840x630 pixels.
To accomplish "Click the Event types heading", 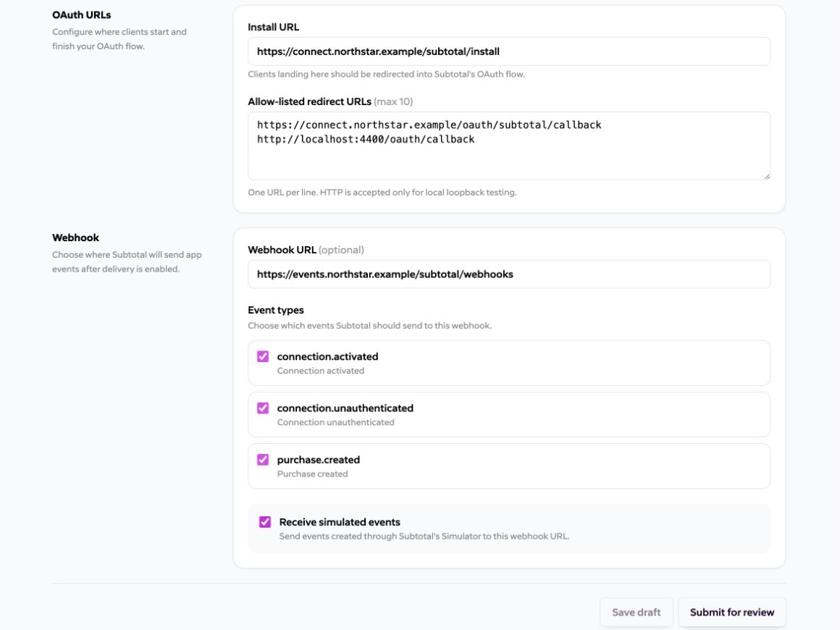I will (276, 310).
